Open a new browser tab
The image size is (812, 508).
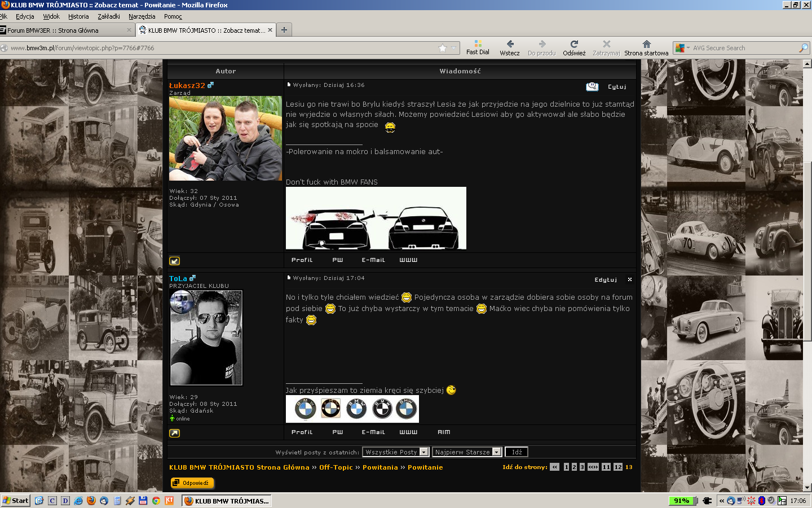click(x=284, y=30)
